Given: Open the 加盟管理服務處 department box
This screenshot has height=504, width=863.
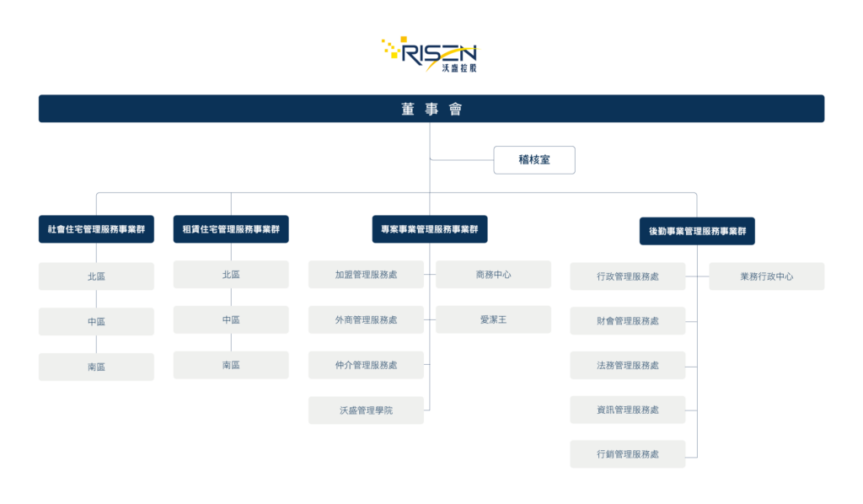Looking at the screenshot, I should [367, 274].
